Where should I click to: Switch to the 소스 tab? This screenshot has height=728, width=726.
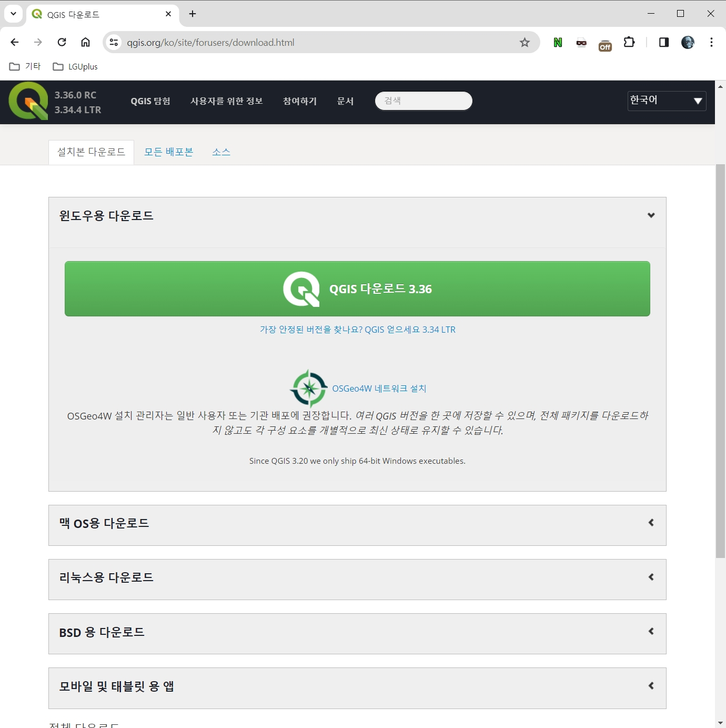point(221,152)
